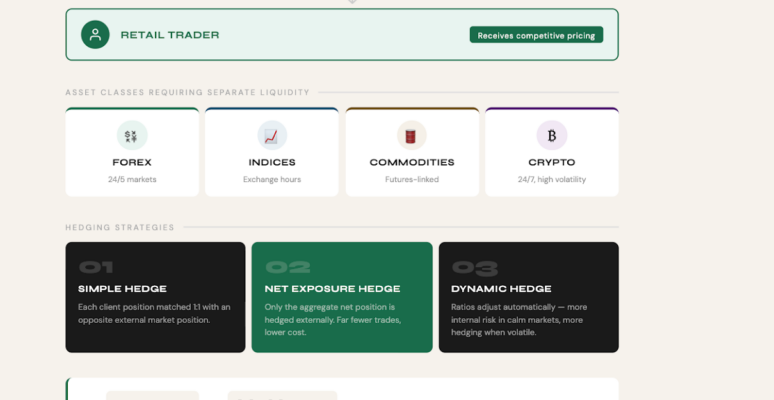Click the Retail Trader heading text

point(170,35)
